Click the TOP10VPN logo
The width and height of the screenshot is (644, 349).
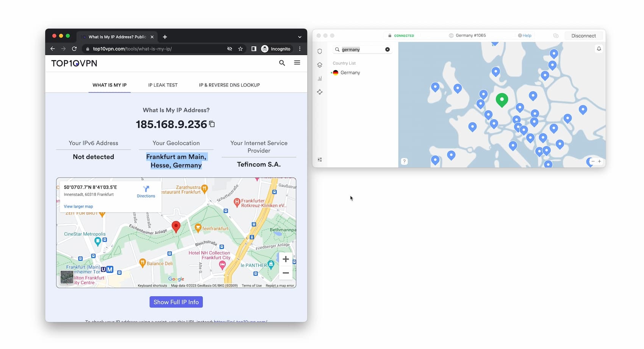pyautogui.click(x=74, y=63)
